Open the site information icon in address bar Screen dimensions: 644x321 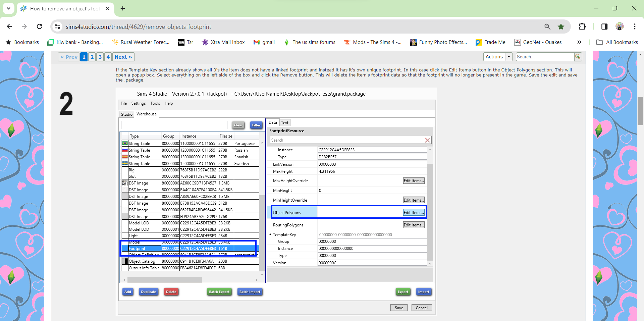click(x=58, y=26)
